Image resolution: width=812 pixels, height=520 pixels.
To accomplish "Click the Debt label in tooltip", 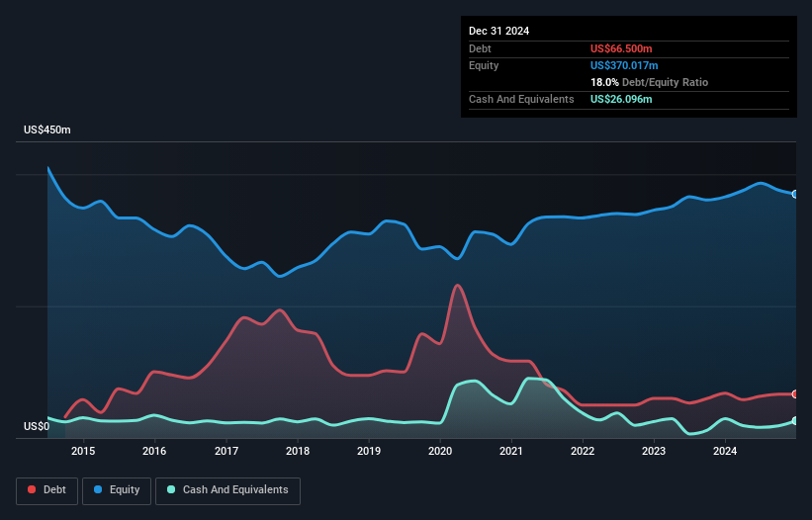I will coord(480,48).
